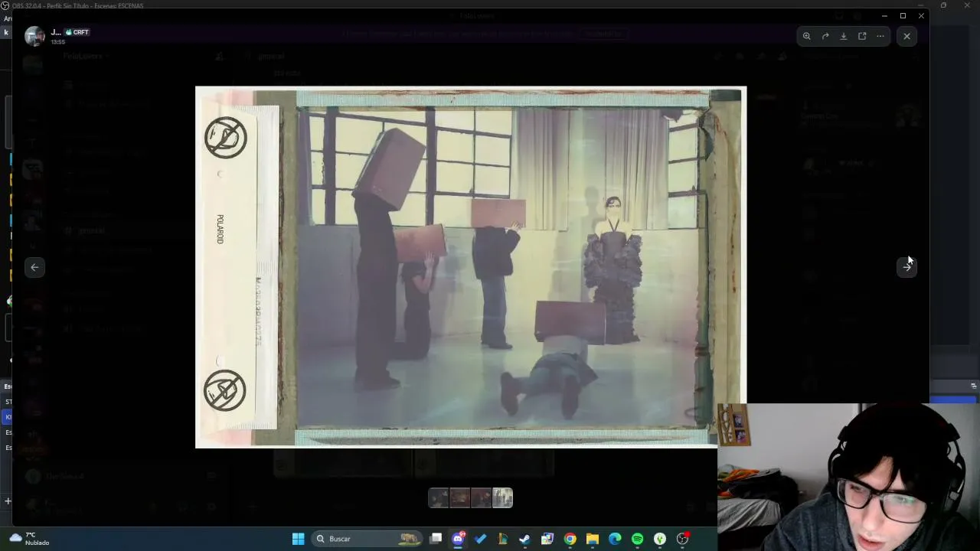Select the second thumbnail in the image strip
Image resolution: width=980 pixels, height=551 pixels.
[x=460, y=498]
